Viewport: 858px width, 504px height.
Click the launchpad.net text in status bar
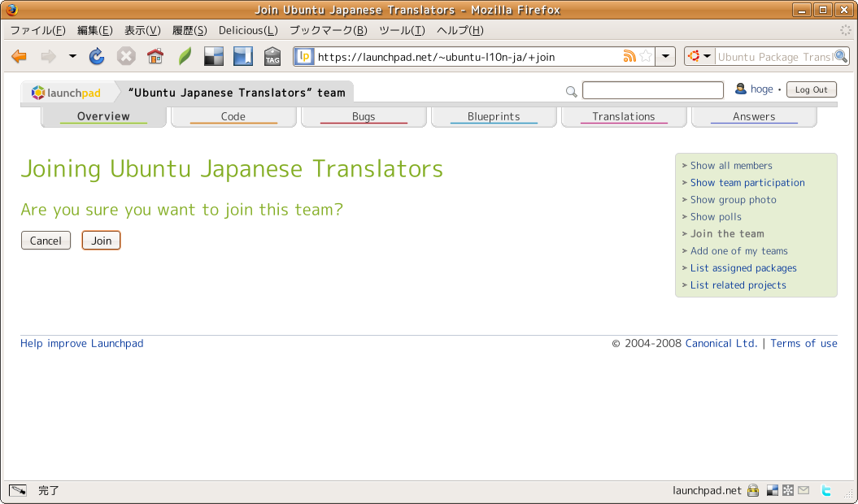[707, 490]
